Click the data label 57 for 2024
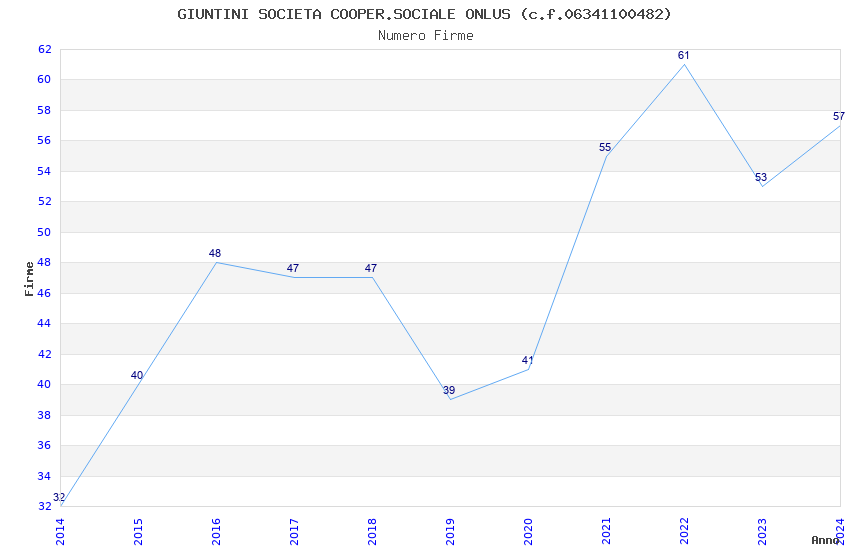The width and height of the screenshot is (850, 550). click(x=839, y=117)
